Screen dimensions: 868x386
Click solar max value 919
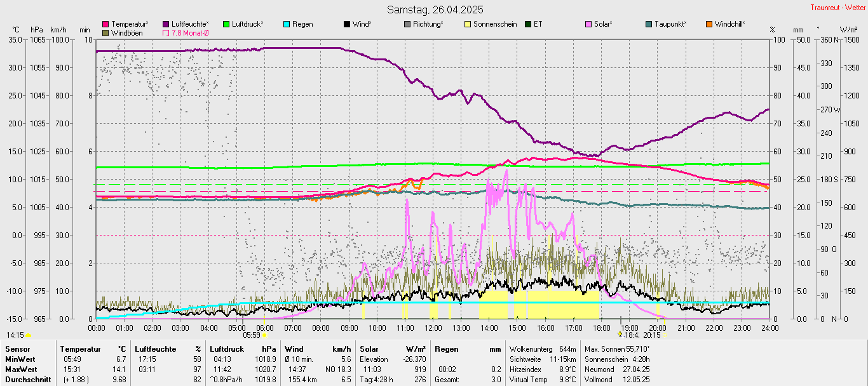click(420, 369)
